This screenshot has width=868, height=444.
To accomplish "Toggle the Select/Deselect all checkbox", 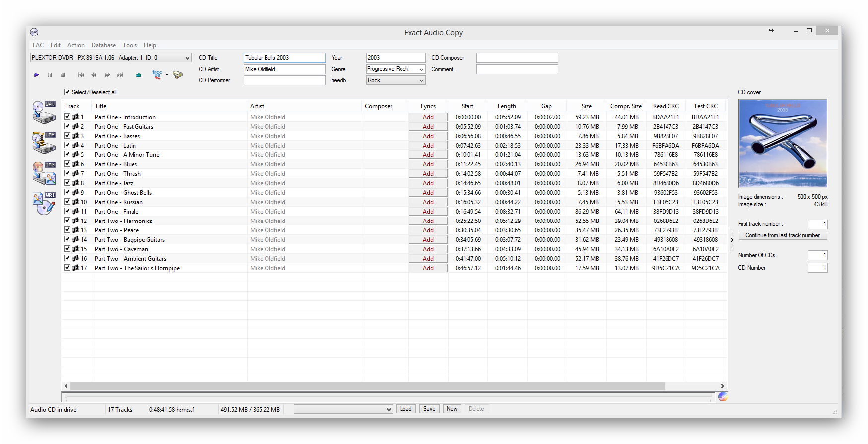I will point(67,92).
